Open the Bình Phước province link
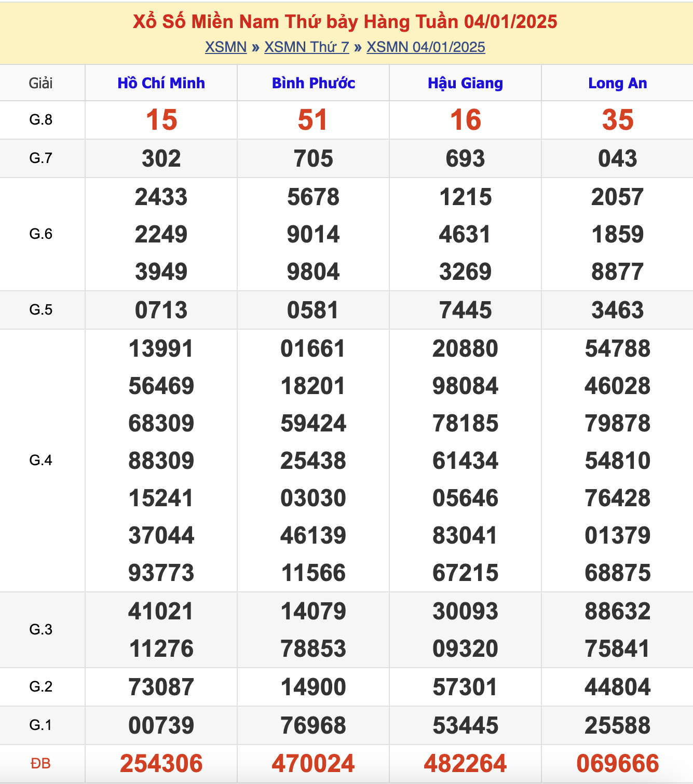The width and height of the screenshot is (693, 784). [314, 83]
